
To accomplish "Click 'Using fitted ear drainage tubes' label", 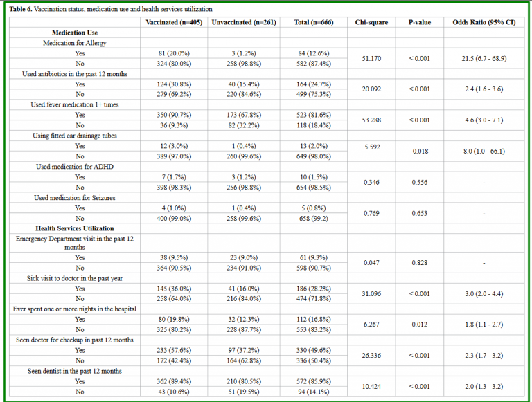I will click(75, 136).
